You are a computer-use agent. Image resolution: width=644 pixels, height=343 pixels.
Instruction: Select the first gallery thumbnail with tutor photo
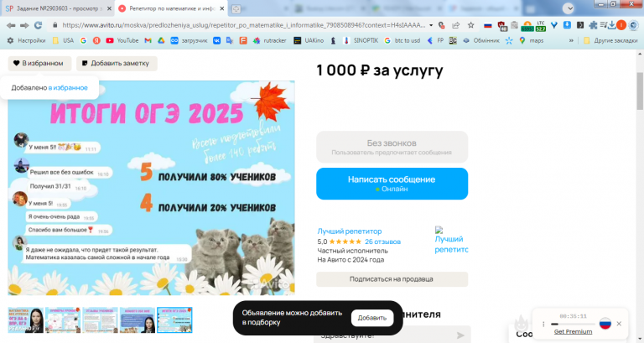pyautogui.click(x=26, y=320)
